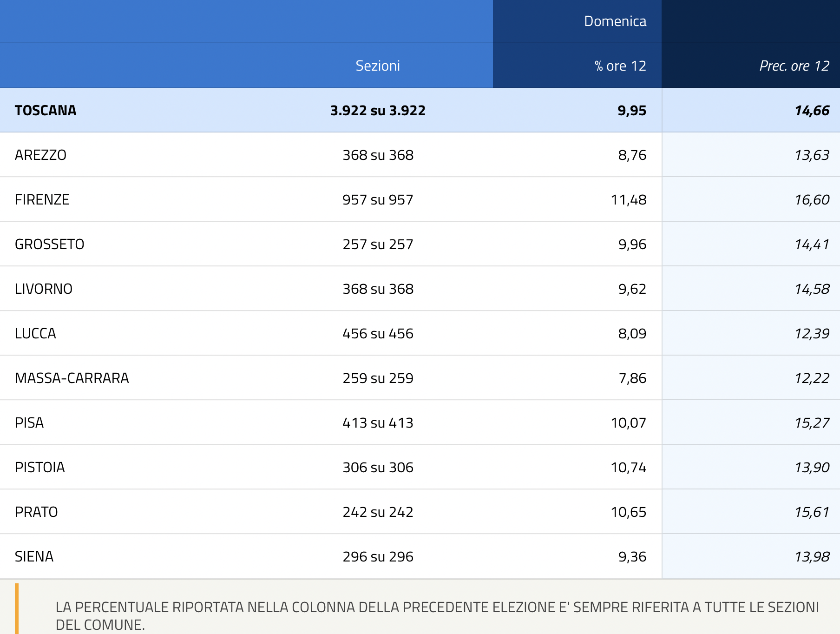The image size is (840, 634).
Task: Select the '957 su 957' sections cell
Action: point(377,199)
